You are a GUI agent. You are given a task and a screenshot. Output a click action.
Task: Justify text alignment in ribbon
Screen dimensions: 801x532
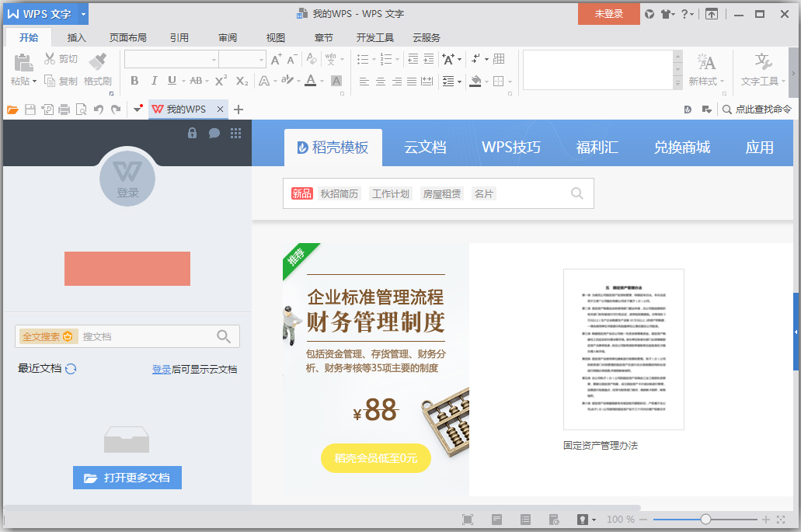(412, 82)
